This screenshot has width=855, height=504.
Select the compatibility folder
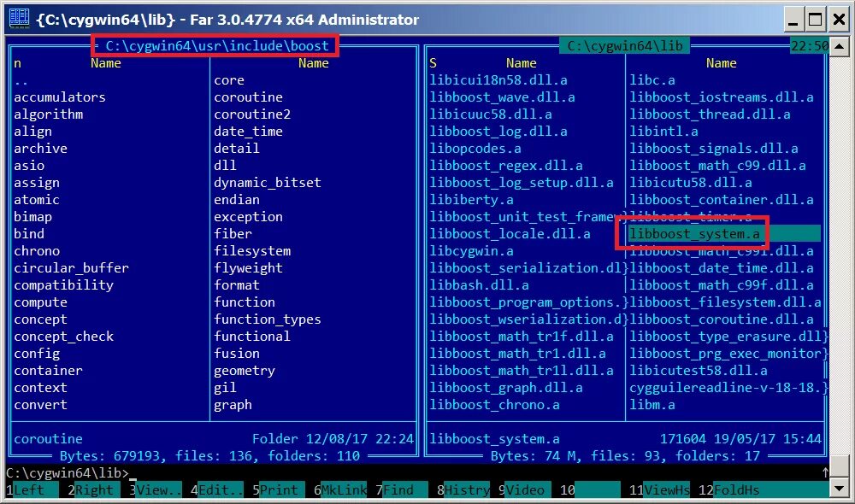coord(64,285)
